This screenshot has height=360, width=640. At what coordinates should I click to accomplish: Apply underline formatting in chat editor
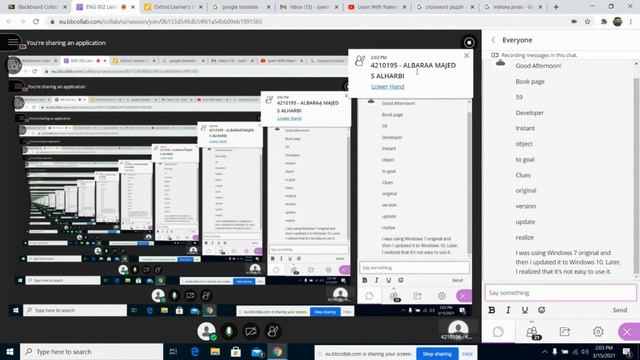pyautogui.click(x=524, y=310)
